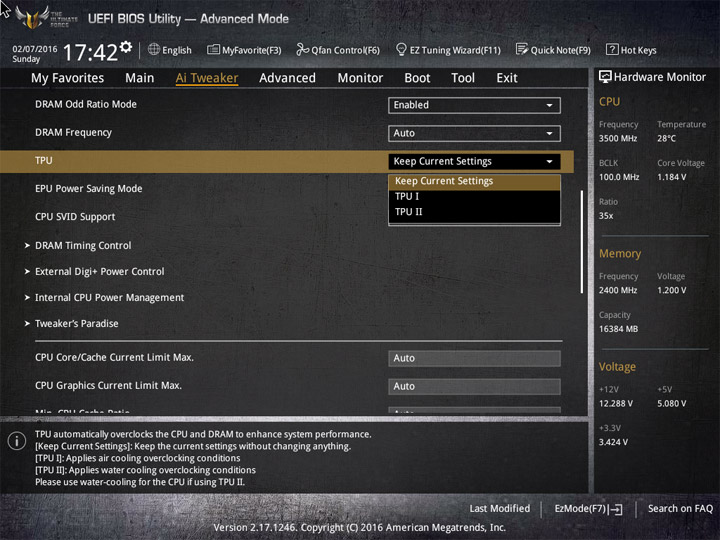Click the 02/07/2016 date text
720x540 pixels.
pos(34,49)
